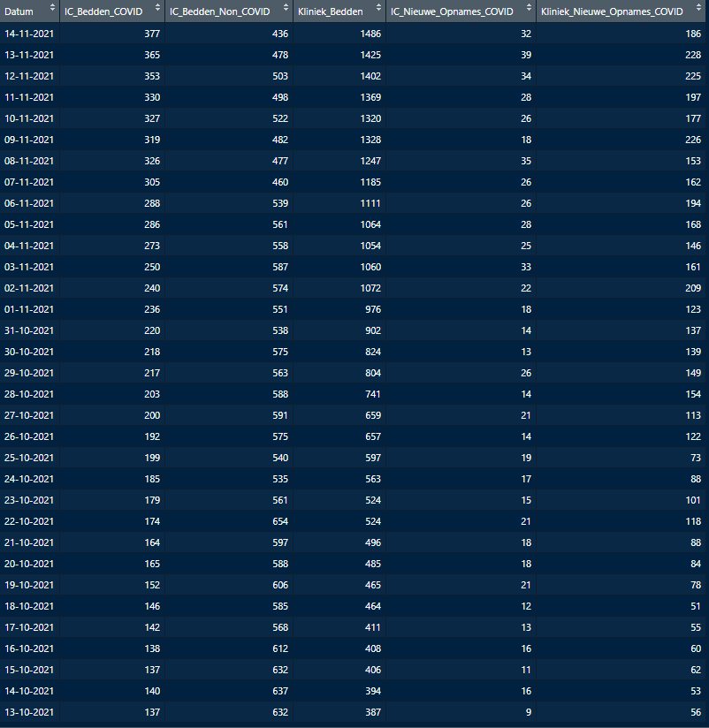Select date cell 24-10-2021
This screenshot has height=728, width=709.
click(29, 479)
